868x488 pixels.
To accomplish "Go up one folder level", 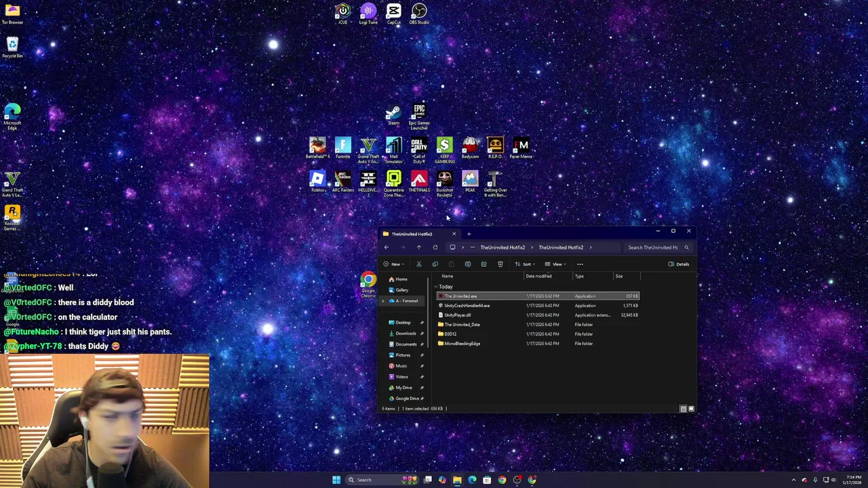I will pos(419,247).
